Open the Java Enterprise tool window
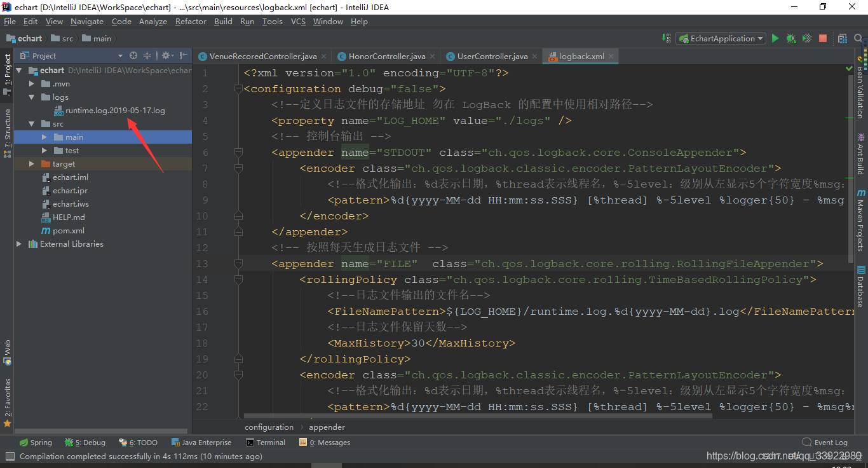 click(201, 443)
